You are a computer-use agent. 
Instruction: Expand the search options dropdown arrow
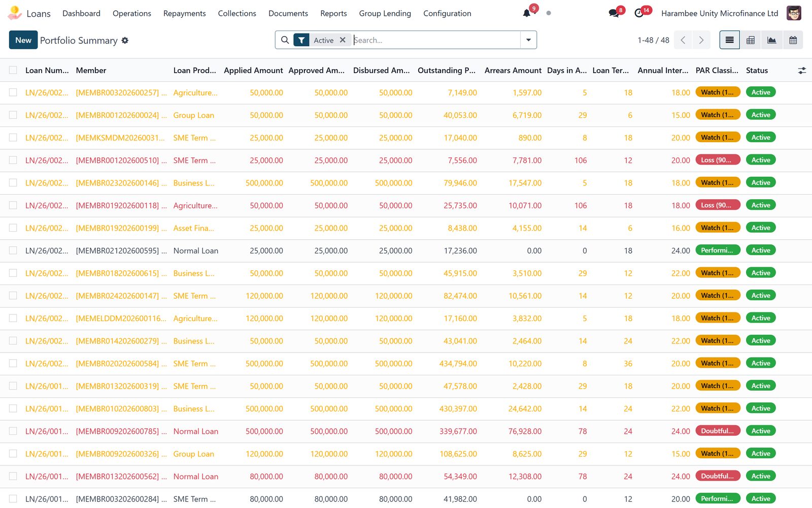point(528,40)
